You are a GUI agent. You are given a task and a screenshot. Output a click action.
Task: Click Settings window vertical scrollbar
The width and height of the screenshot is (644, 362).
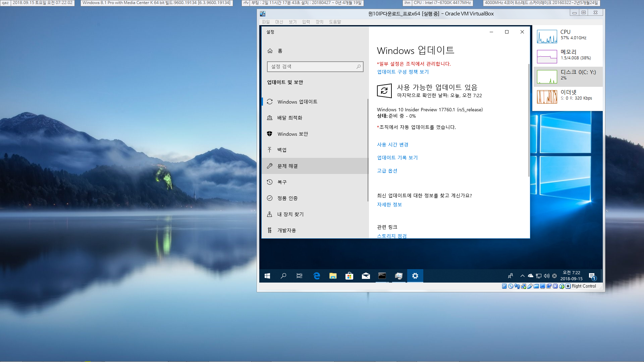(529, 121)
